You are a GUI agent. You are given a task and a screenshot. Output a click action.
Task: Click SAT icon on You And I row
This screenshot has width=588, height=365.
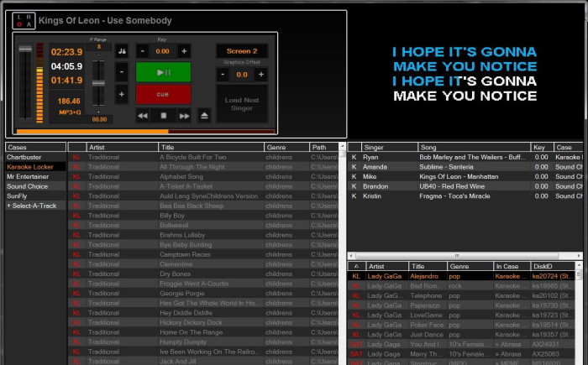(x=357, y=344)
